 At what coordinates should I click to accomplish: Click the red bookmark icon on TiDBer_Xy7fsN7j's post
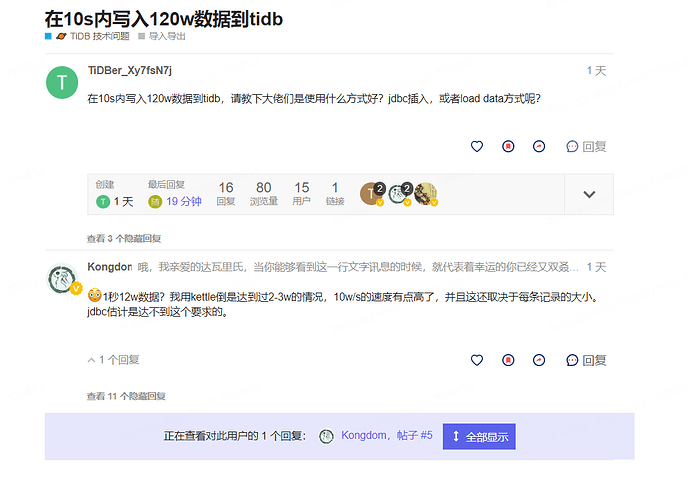pyautogui.click(x=508, y=146)
